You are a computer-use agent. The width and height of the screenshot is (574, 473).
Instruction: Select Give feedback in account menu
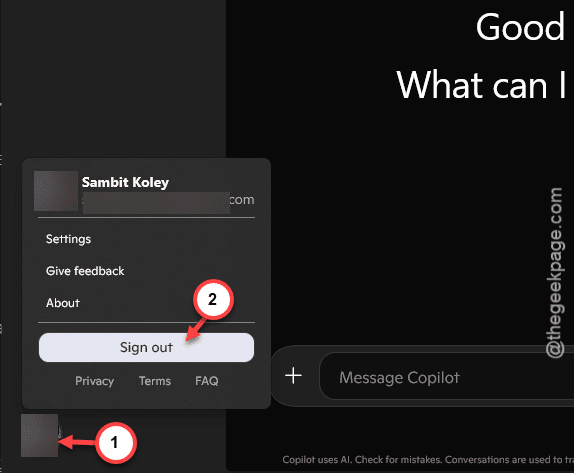point(85,271)
